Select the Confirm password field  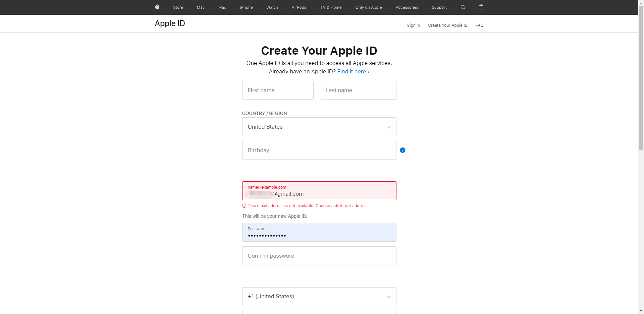point(319,256)
